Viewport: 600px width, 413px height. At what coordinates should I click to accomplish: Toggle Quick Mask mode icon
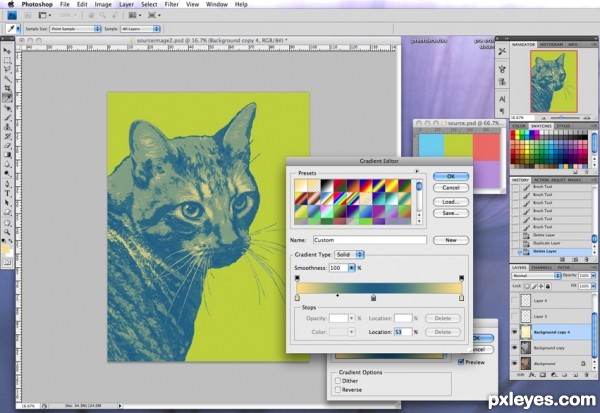(x=7, y=263)
